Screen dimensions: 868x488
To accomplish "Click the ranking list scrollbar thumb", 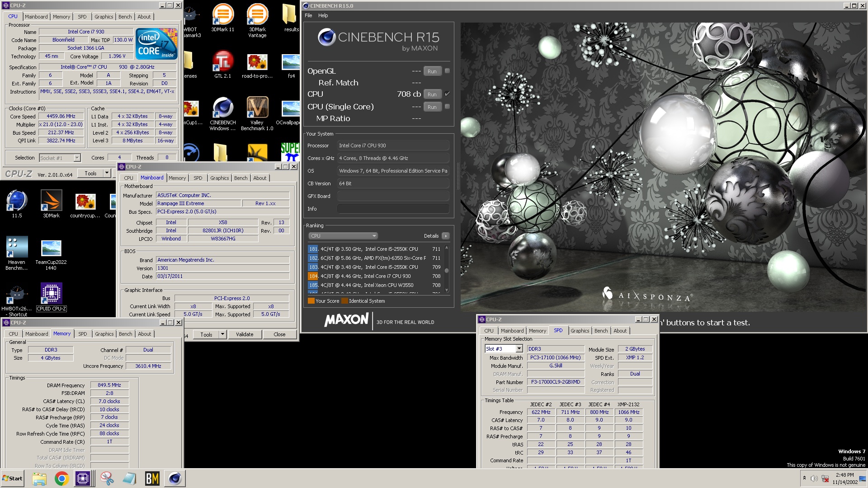I will (x=447, y=271).
